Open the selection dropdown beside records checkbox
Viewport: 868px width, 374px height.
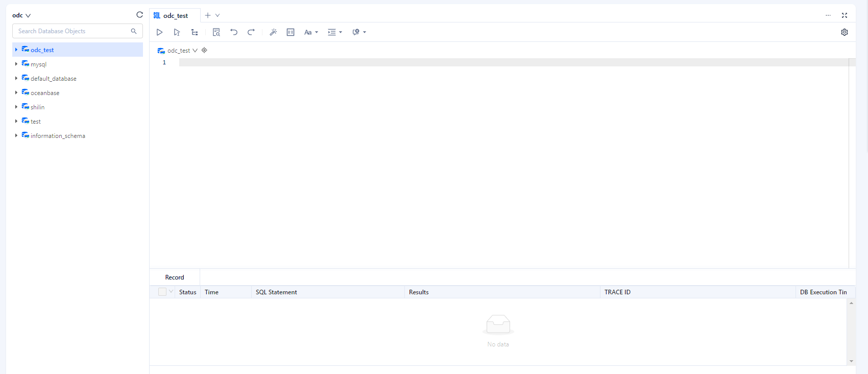coord(171,292)
